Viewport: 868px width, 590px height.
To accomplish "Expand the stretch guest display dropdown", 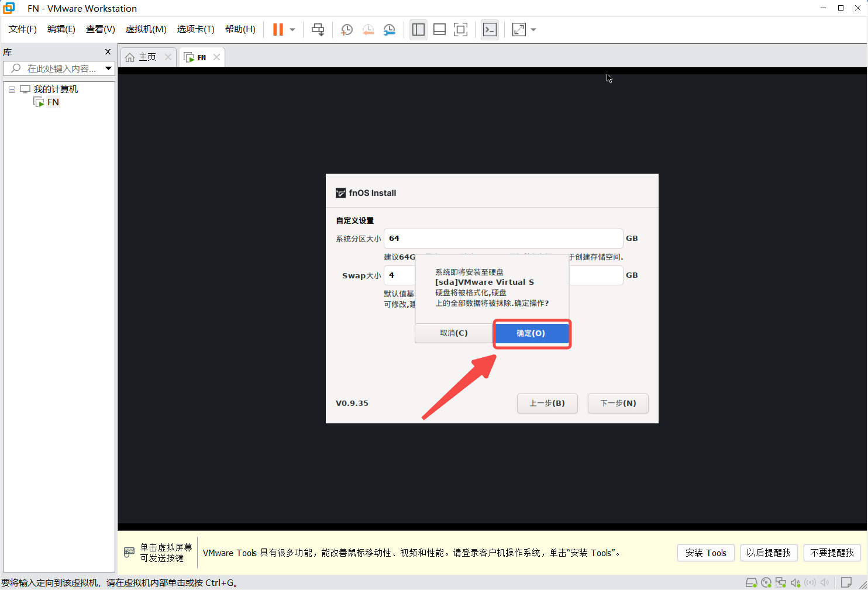I will (533, 30).
